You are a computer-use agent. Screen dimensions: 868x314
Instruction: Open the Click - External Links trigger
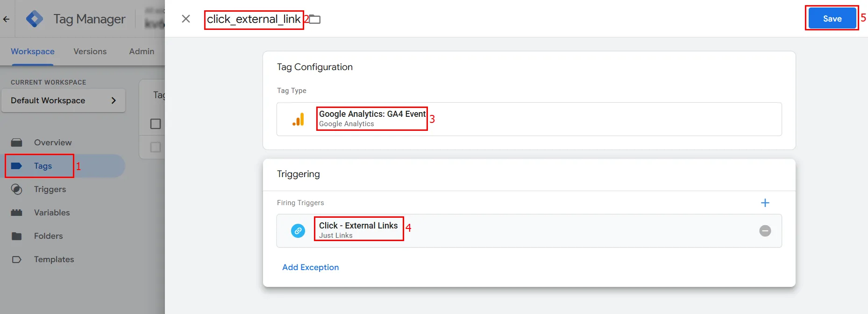(529, 231)
